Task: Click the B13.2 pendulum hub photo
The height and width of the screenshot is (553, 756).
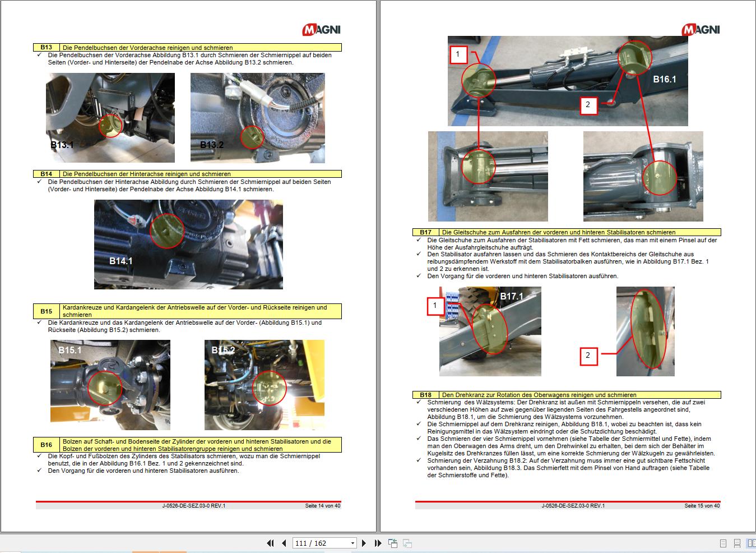Action: [x=258, y=118]
